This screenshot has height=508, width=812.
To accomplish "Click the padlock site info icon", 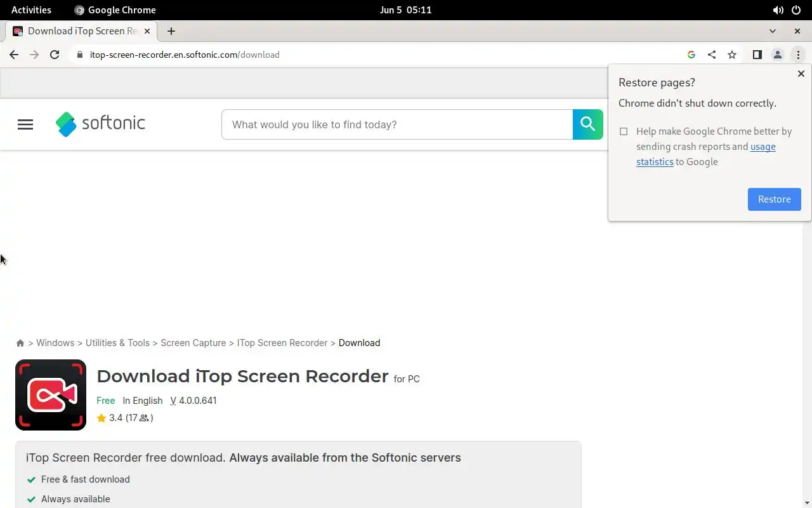I will [79, 55].
